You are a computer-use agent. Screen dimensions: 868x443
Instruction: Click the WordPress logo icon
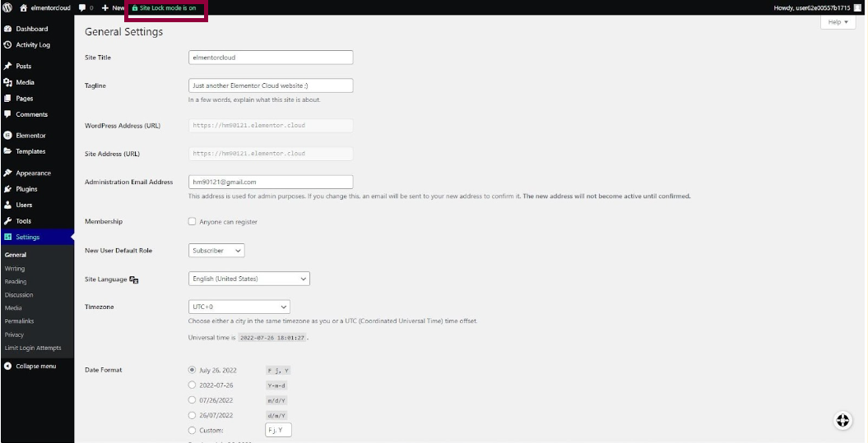tap(7, 7)
